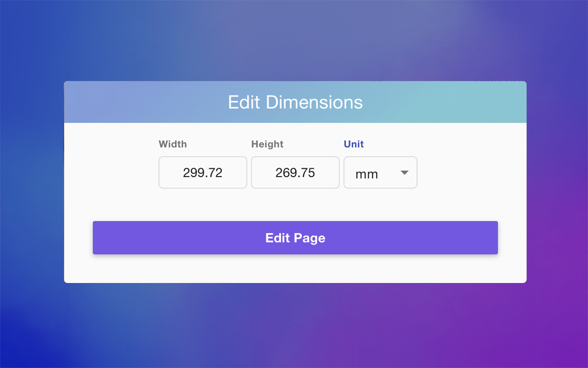The height and width of the screenshot is (368, 588).
Task: Click the word Dimensions in the dialog title
Action: (314, 102)
